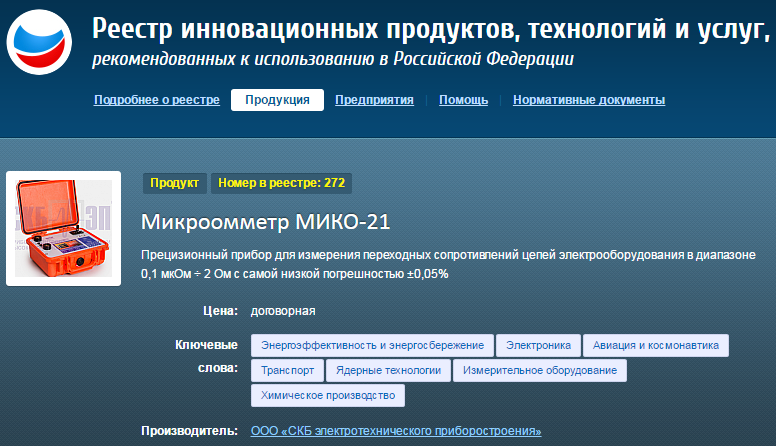Open the Ядерные технологии tag
Image resolution: width=776 pixels, height=446 pixels.
(x=388, y=370)
